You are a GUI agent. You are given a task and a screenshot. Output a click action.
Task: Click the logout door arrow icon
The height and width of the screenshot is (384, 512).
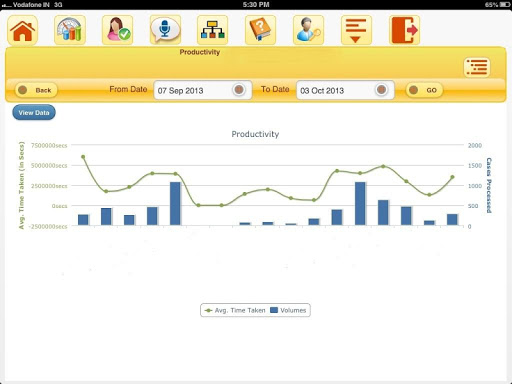(x=404, y=30)
